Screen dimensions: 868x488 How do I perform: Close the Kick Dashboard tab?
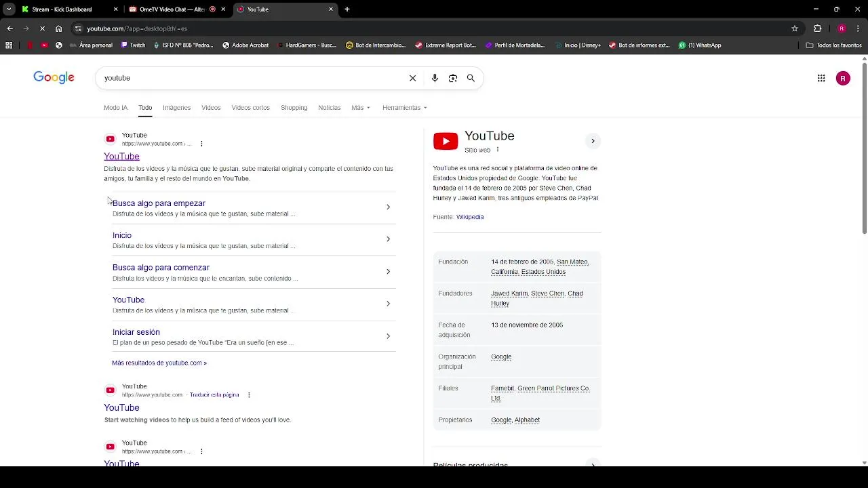(115, 9)
